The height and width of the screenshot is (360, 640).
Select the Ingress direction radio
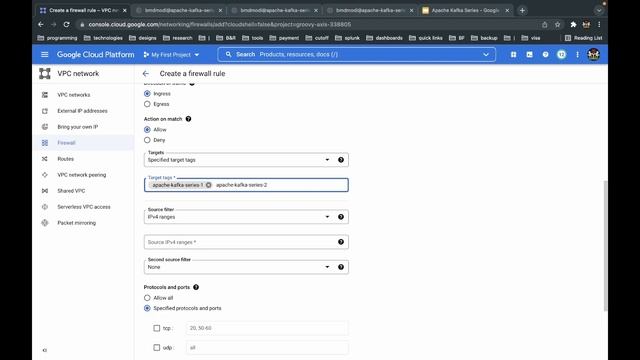click(147, 93)
